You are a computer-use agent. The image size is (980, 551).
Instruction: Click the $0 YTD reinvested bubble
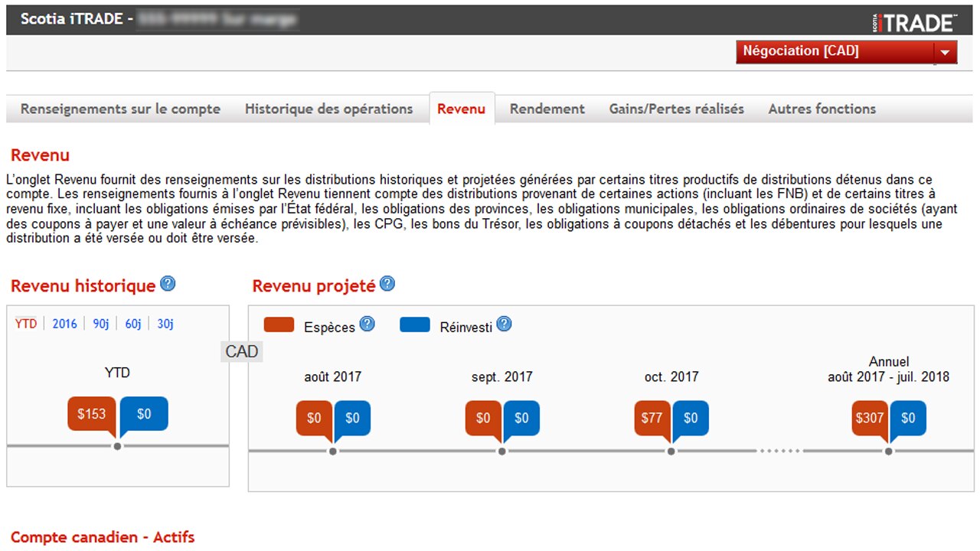(144, 414)
